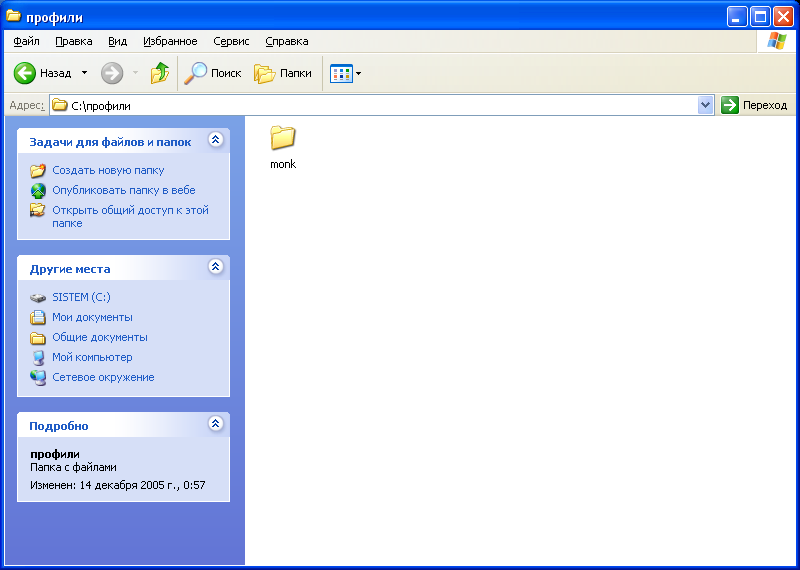The image size is (800, 570).
Task: Click the Переход go button
Action: coord(754,106)
